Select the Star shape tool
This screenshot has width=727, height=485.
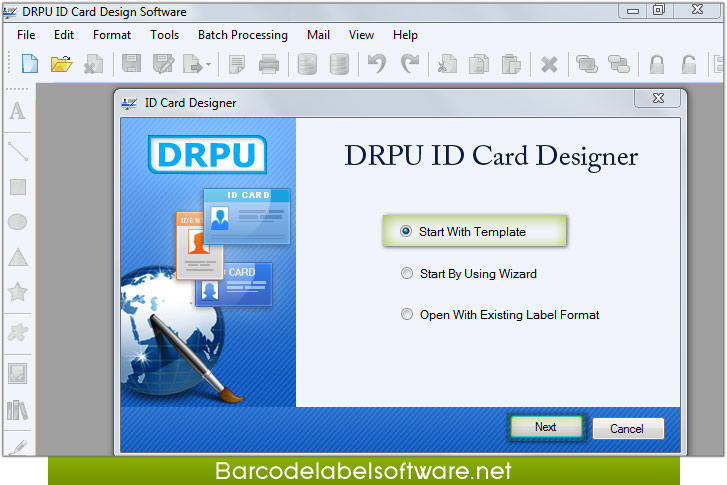click(18, 292)
